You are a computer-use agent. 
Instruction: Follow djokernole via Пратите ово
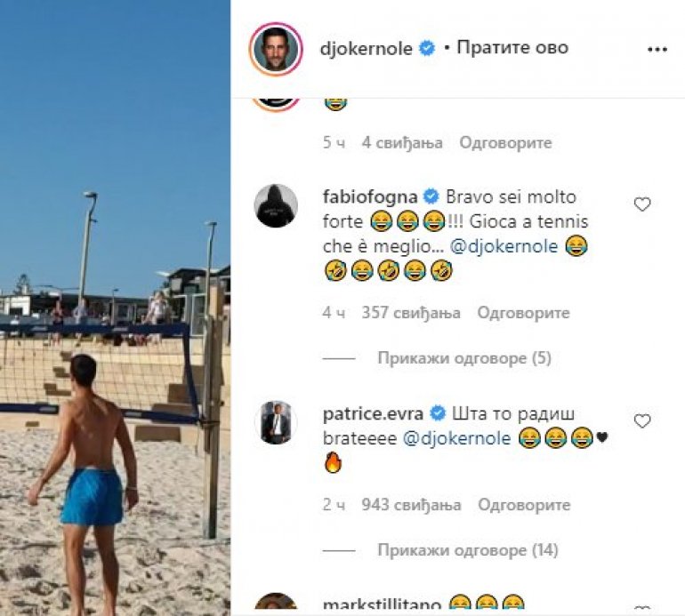512,47
